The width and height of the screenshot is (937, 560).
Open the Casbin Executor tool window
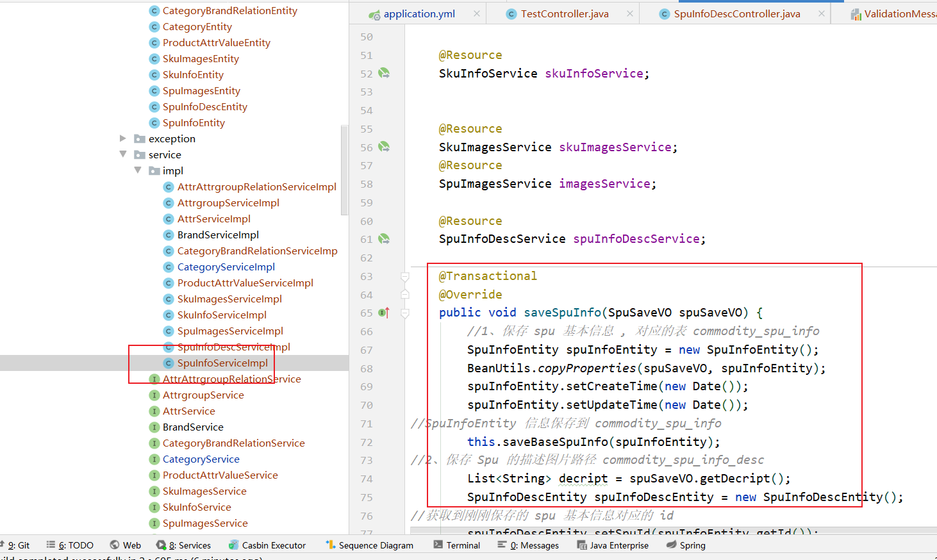point(267,545)
